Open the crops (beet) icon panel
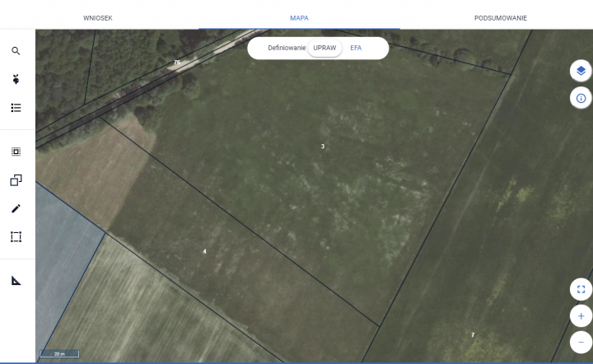 pos(16,80)
